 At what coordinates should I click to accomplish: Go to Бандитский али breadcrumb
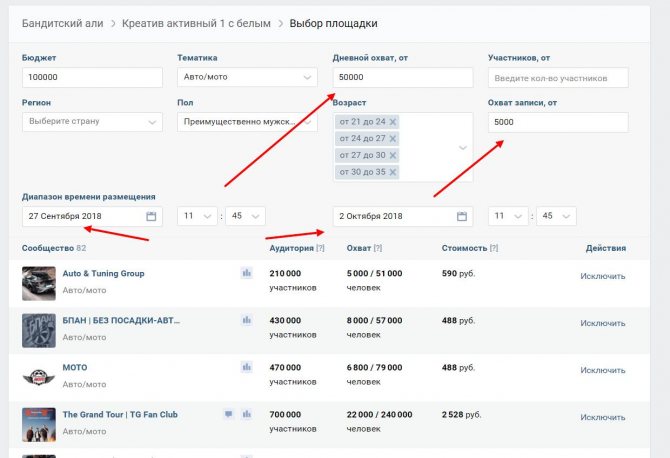[x=62, y=23]
